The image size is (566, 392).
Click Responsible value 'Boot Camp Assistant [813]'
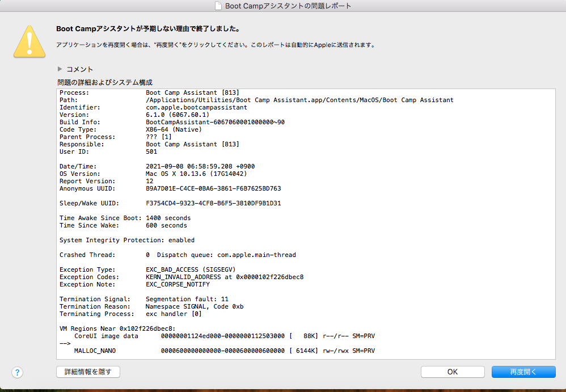[x=193, y=145]
